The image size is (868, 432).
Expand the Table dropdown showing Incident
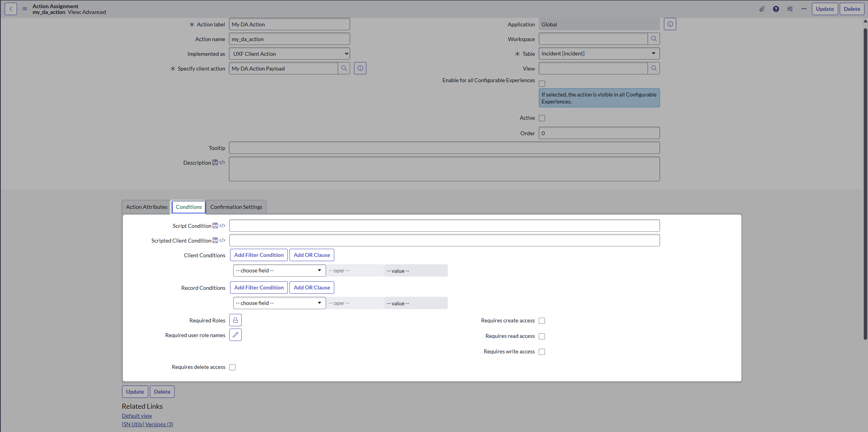coord(599,53)
